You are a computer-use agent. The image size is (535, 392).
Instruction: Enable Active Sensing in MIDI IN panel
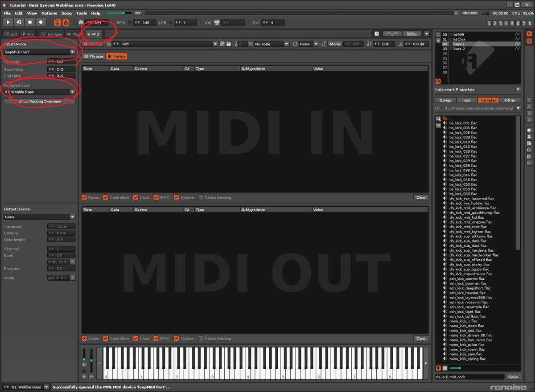click(201, 197)
